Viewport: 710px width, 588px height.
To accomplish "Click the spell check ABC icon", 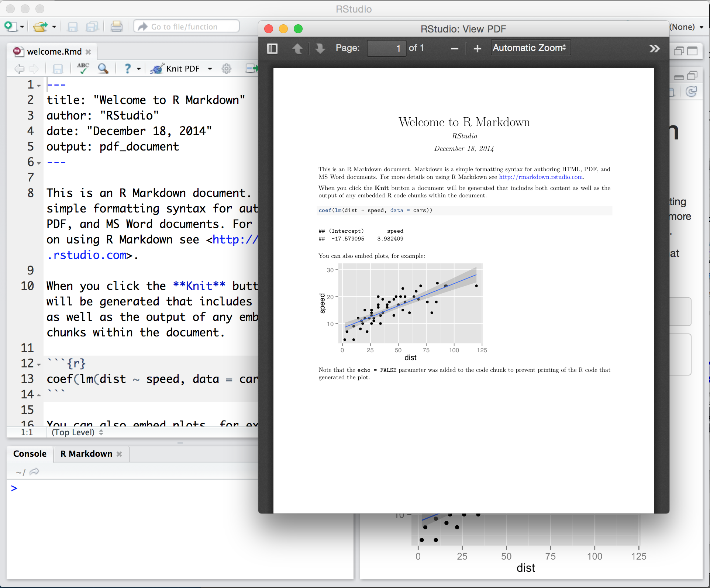I will (83, 68).
